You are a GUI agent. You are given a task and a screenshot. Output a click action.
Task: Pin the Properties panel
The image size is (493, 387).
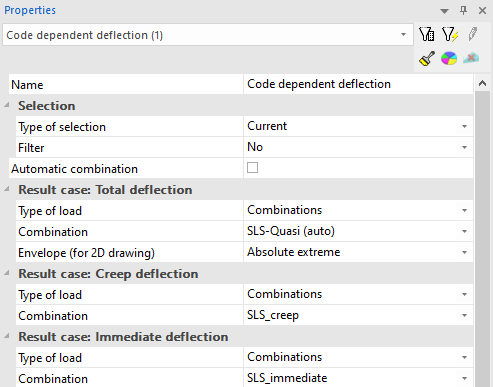[x=463, y=10]
